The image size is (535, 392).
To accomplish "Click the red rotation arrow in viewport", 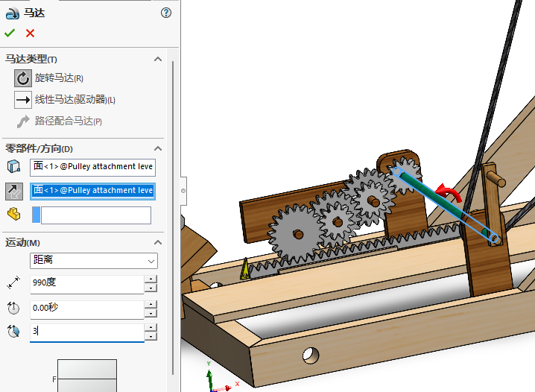I will pyautogui.click(x=449, y=194).
